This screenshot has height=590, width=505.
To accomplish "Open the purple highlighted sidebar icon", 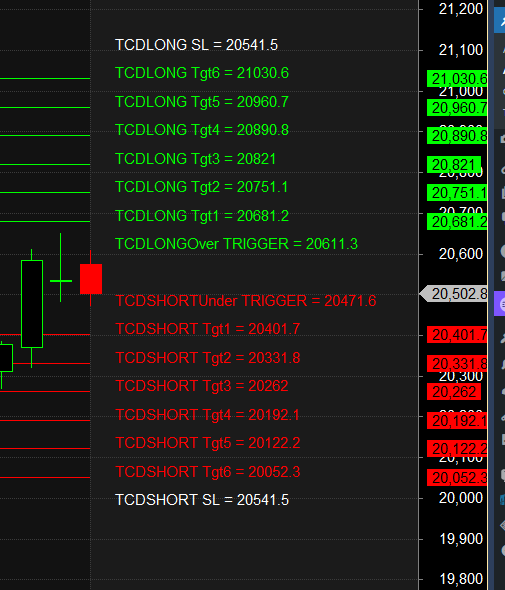I will [500, 303].
